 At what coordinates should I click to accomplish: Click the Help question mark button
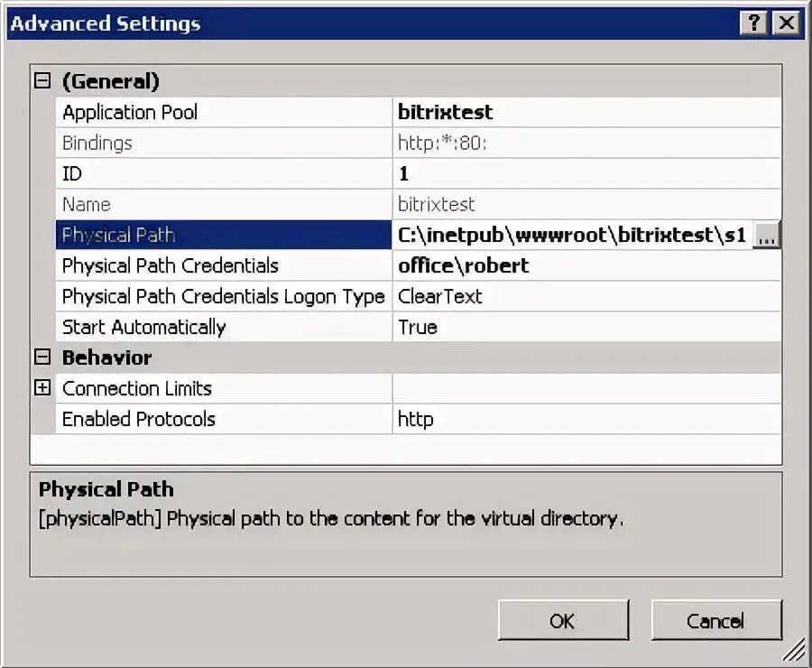754,23
